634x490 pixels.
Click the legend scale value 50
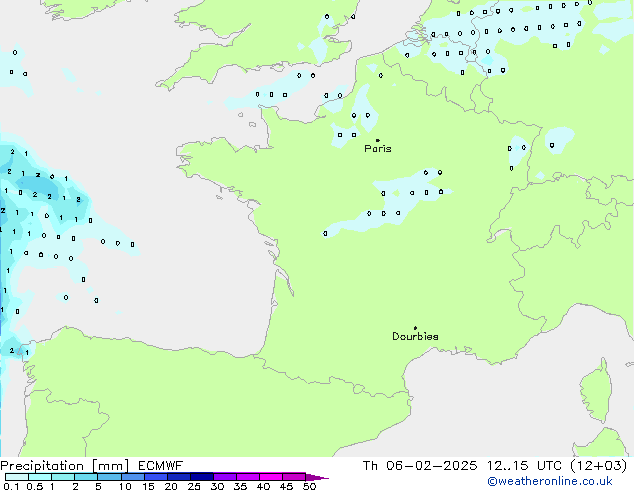(309, 486)
